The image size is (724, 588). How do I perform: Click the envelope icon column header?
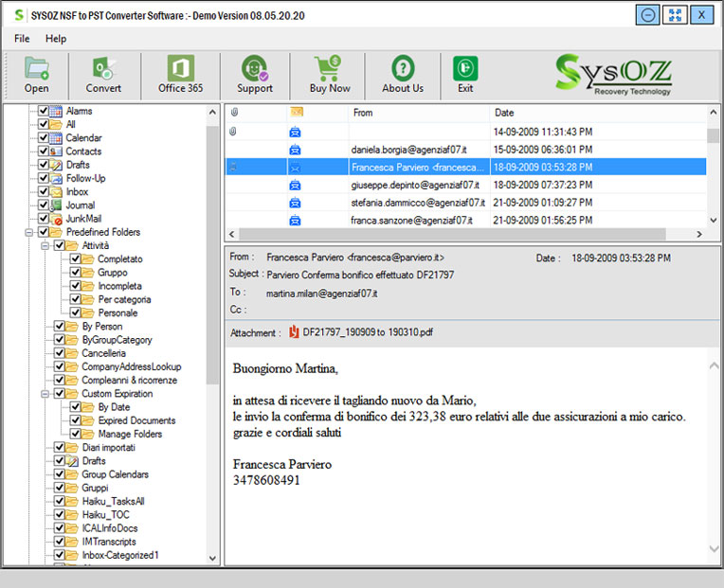click(297, 112)
